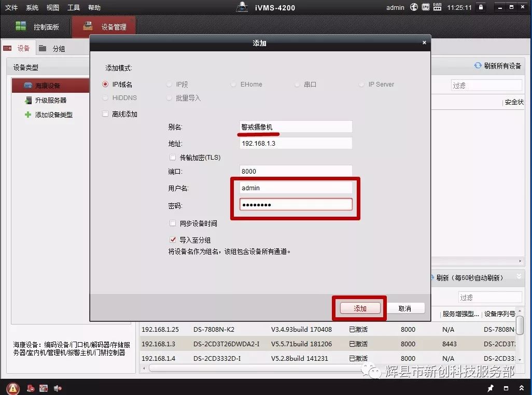This screenshot has width=532, height=395.
Task: Select the IP/域名 radio button
Action: 105,84
